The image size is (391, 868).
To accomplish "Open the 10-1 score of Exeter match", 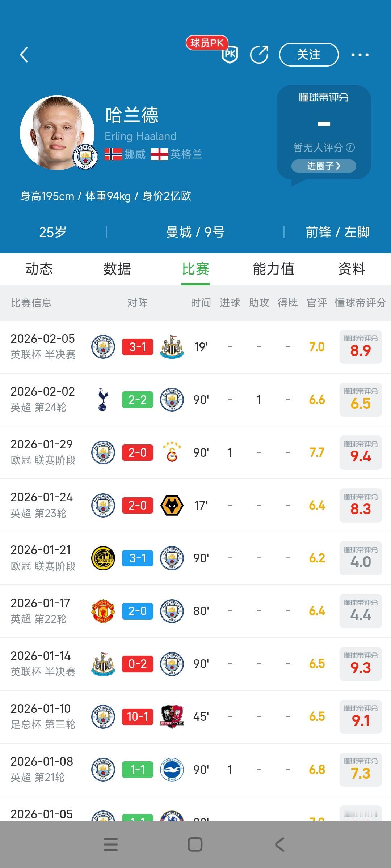I will point(138,717).
